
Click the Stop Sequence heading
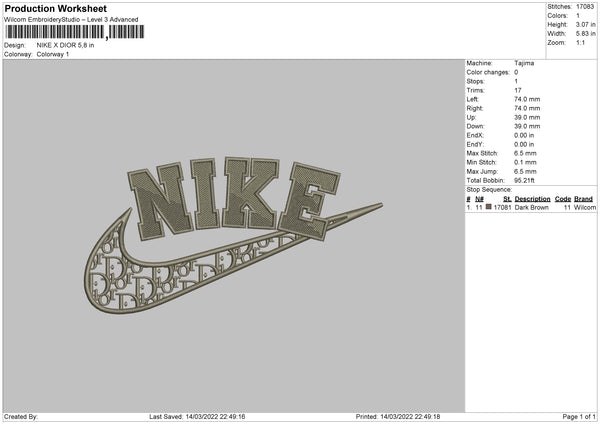pyautogui.click(x=489, y=190)
